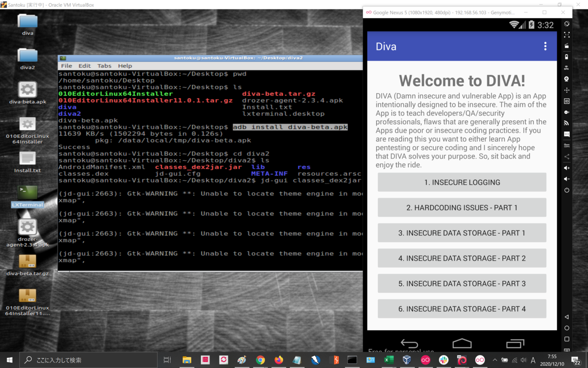Launch Firefox from the taskbar
Image resolution: width=588 pixels, height=368 pixels.
pos(279,360)
